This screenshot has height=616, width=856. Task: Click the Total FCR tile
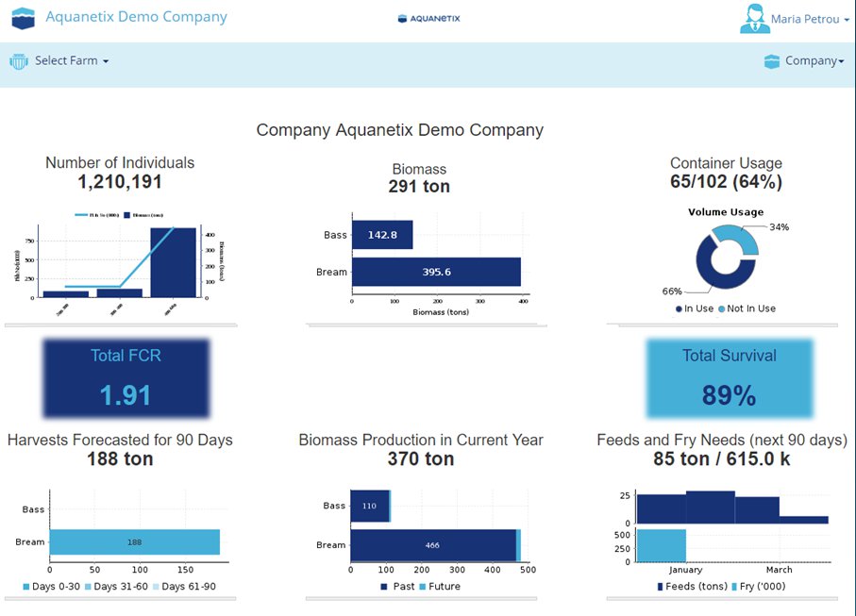point(126,378)
